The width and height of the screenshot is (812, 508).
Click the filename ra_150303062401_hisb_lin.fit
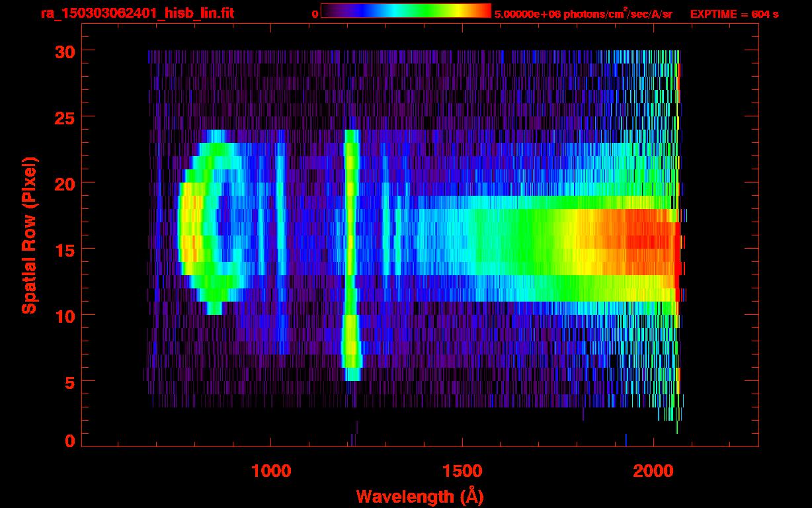tap(137, 13)
